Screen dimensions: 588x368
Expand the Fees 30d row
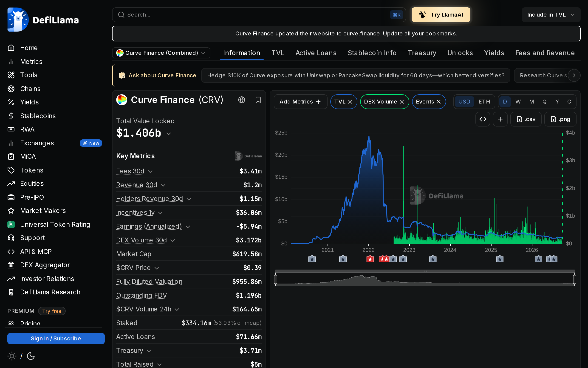click(150, 172)
